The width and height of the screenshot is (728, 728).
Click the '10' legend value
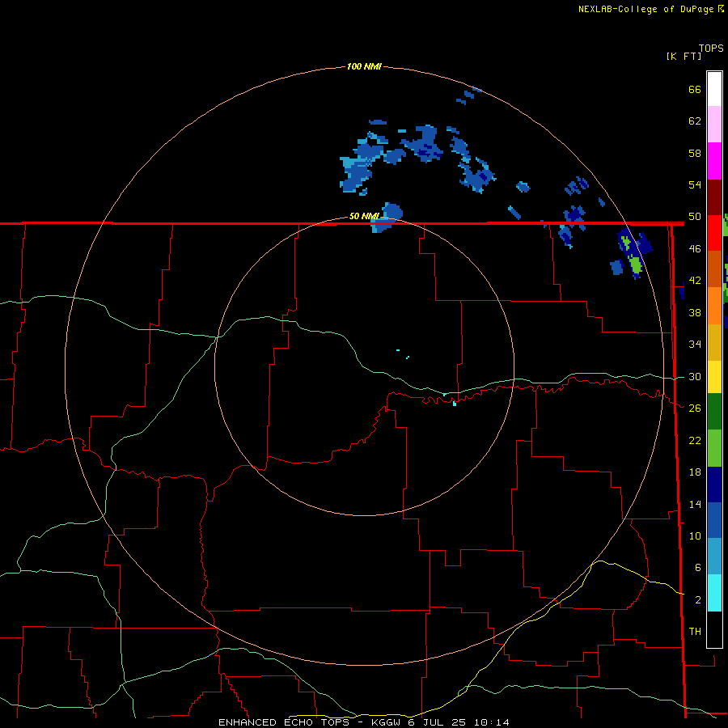point(695,535)
